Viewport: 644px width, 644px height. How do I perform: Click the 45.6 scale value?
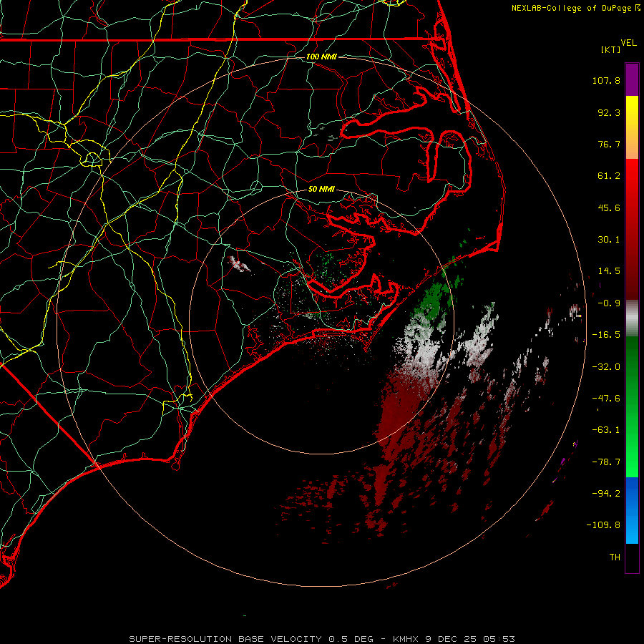click(609, 208)
